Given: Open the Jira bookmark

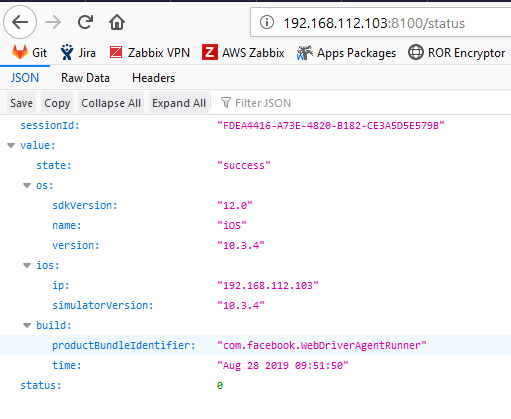Looking at the screenshot, I should pyautogui.click(x=78, y=53).
